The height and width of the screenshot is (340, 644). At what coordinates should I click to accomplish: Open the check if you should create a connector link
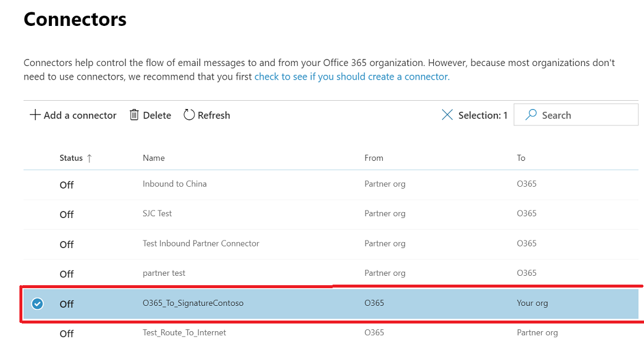point(351,77)
